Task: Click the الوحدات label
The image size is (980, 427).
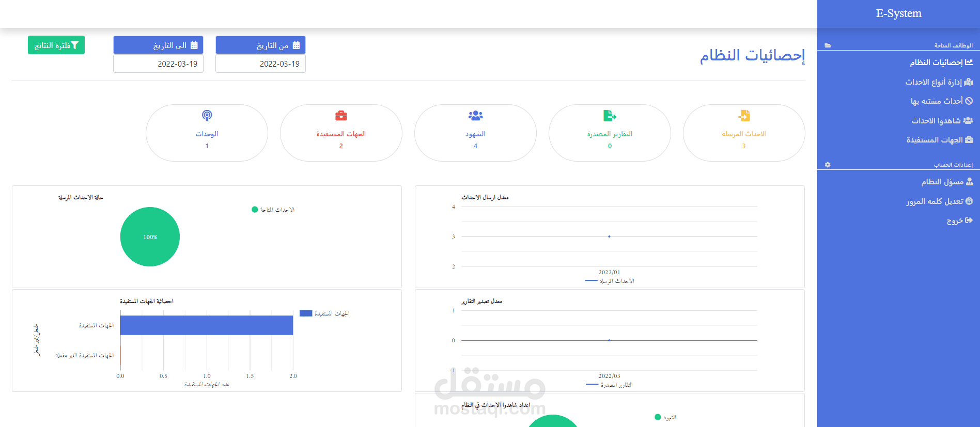Action: click(207, 134)
